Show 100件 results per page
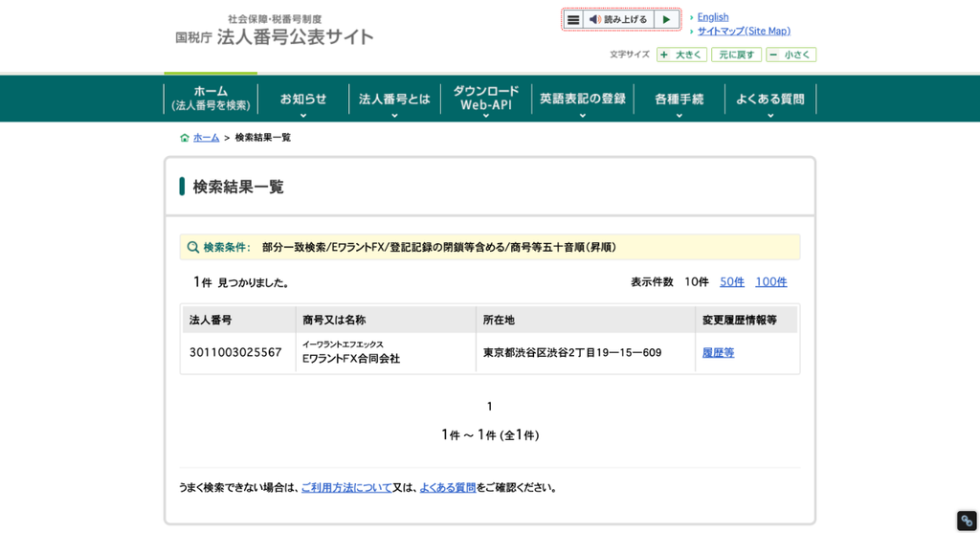The height and width of the screenshot is (533, 980). (x=771, y=281)
